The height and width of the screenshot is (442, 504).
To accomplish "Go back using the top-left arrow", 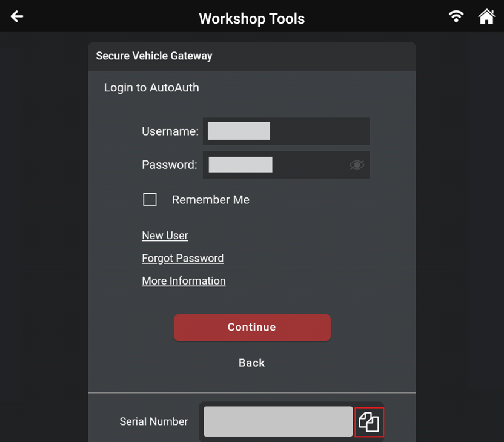I will 17,16.
